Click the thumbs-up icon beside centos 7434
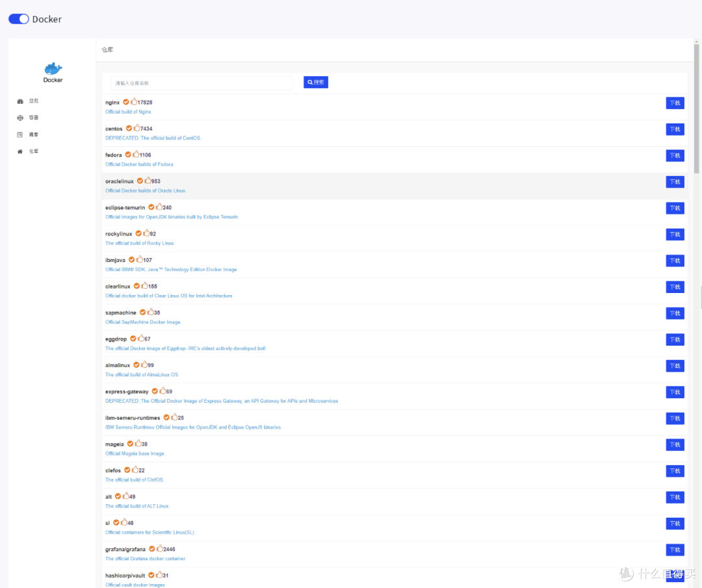 [137, 128]
